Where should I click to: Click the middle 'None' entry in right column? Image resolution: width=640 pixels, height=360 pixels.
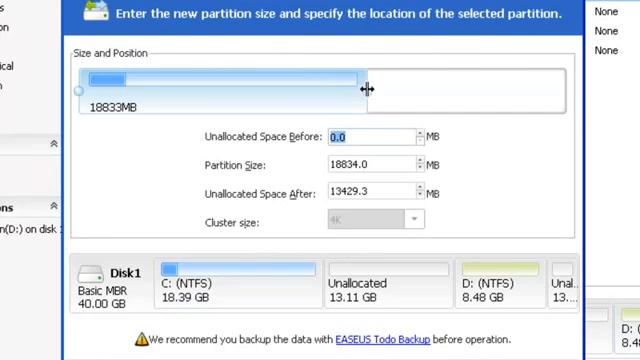point(606,31)
